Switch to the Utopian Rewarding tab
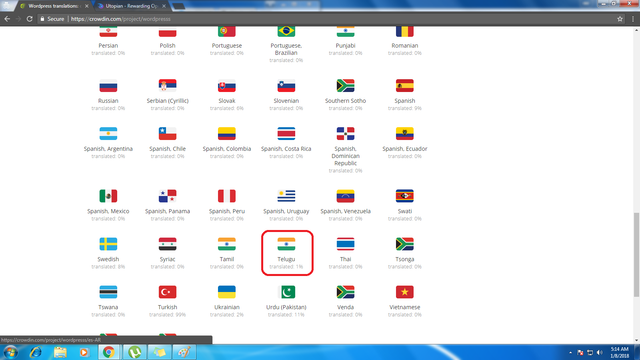Image resolution: width=640 pixels, height=360 pixels. click(131, 6)
